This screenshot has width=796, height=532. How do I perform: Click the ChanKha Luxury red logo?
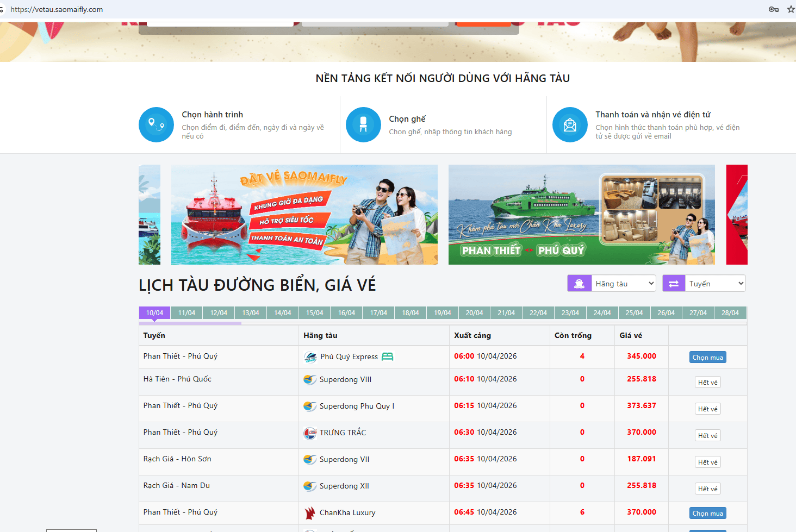click(310, 512)
